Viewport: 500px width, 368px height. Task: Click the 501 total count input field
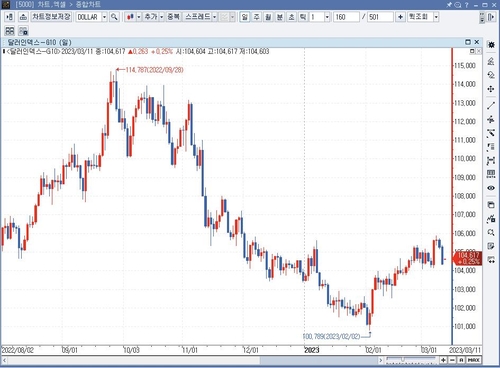[x=381, y=17]
